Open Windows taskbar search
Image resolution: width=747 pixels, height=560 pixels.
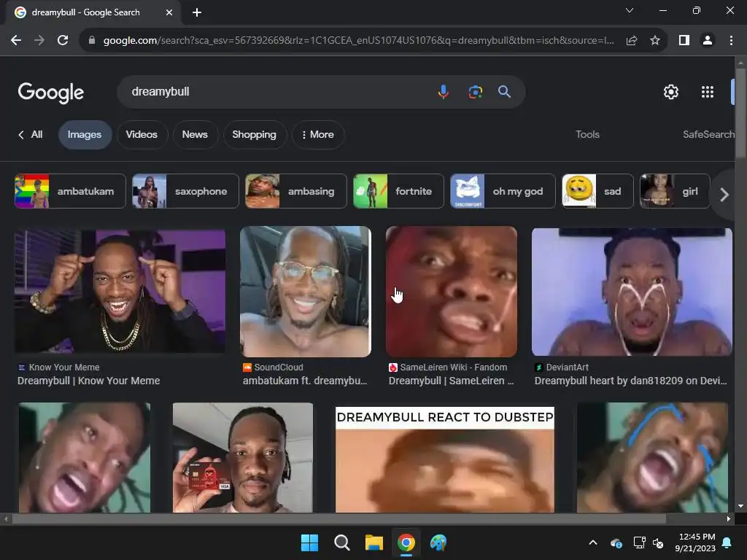click(341, 542)
